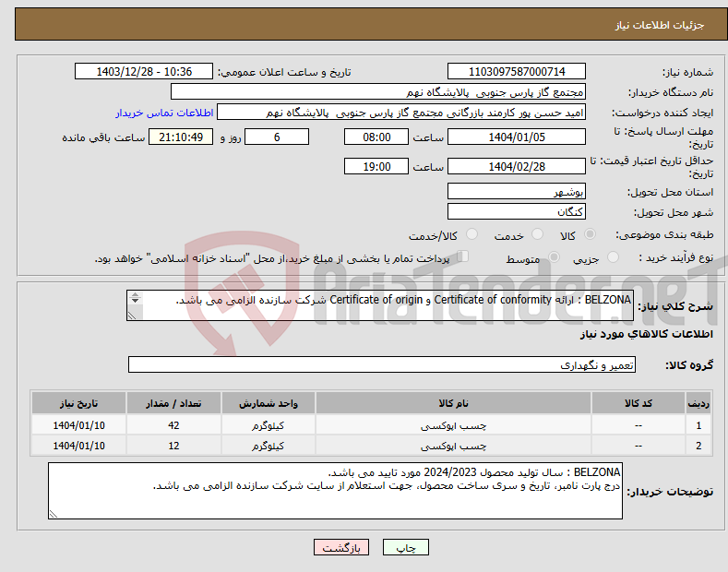This screenshot has height=572, width=728.
Task: Click delivery city field کنگان
Action: [517, 211]
